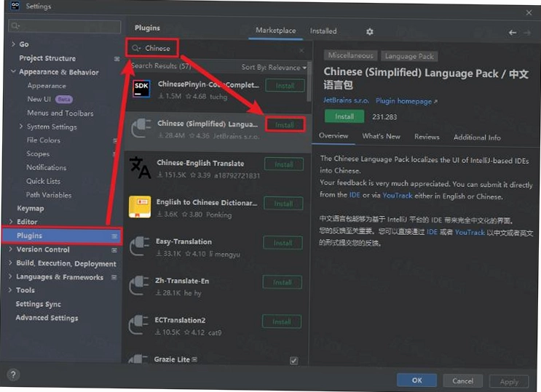Expand Build, Execution, Deployment node

(10, 263)
